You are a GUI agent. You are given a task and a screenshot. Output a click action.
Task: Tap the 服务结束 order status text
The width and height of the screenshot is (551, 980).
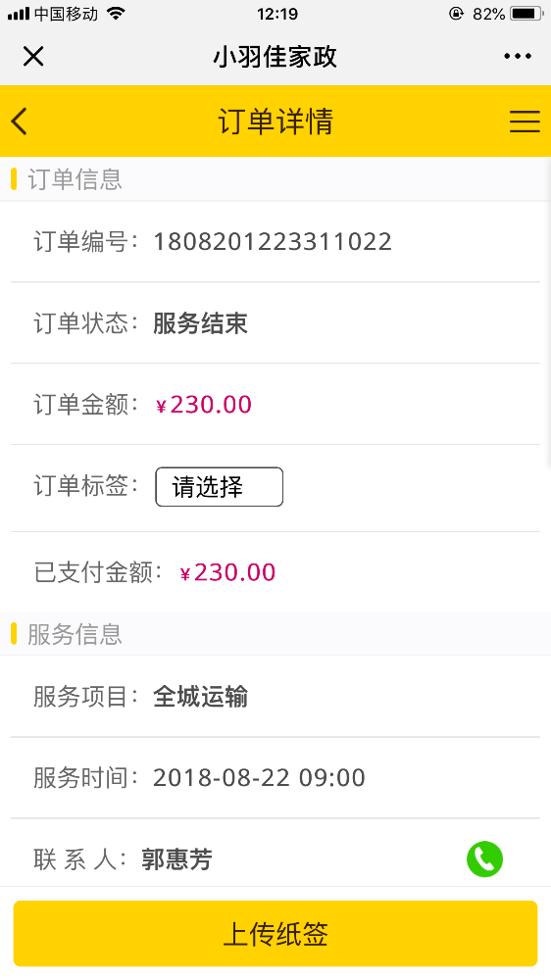[x=201, y=323]
